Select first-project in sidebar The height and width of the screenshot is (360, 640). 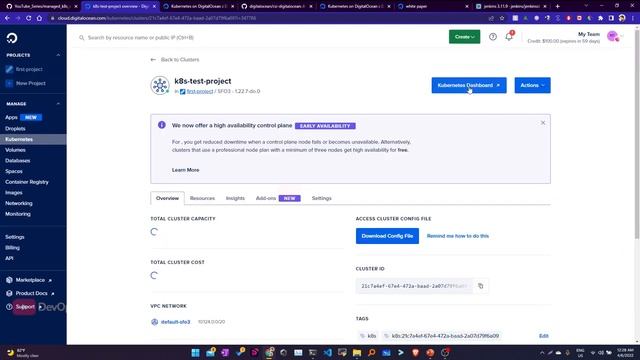point(29,69)
